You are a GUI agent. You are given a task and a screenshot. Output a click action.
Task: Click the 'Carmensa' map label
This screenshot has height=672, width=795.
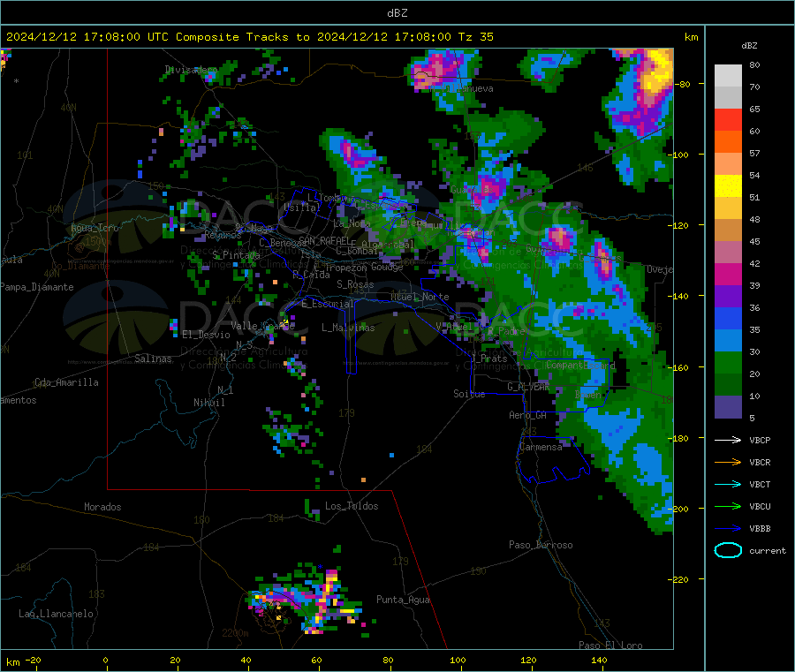coord(541,447)
